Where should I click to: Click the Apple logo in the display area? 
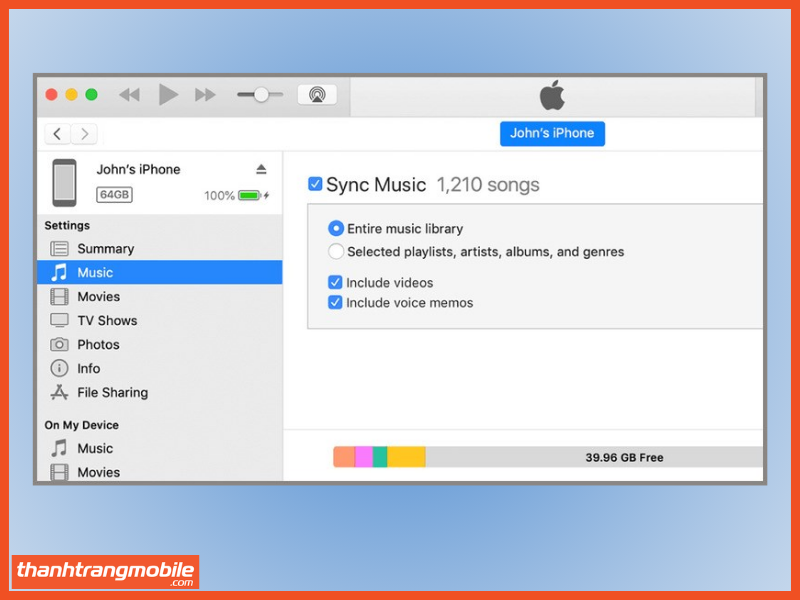552,95
